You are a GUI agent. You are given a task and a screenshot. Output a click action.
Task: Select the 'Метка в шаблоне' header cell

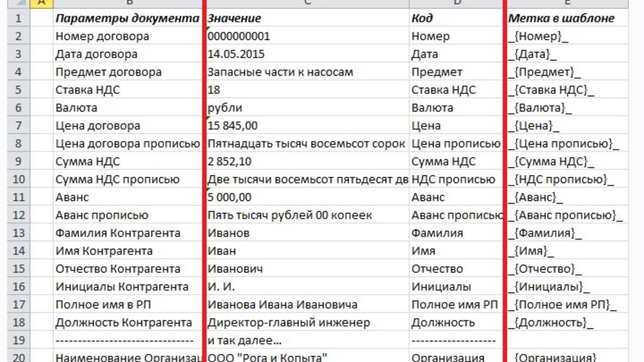pyautogui.click(x=566, y=18)
